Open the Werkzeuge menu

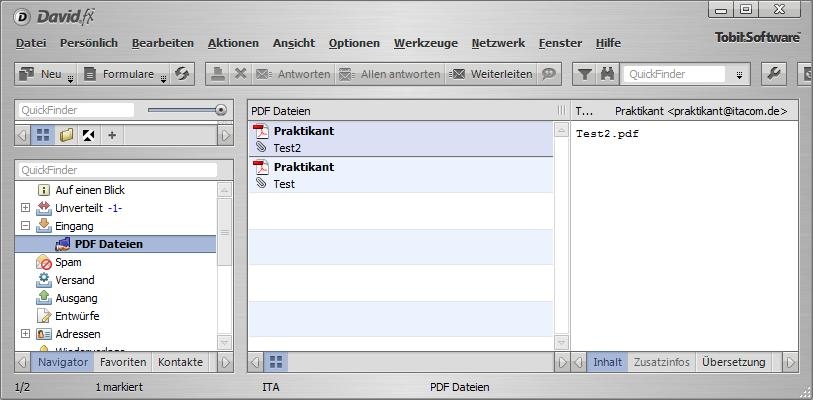(426, 43)
